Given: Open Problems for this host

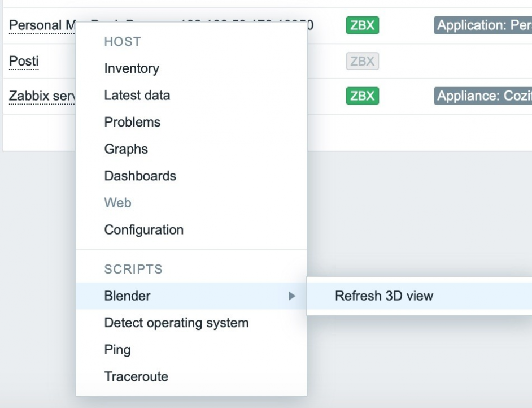Looking at the screenshot, I should [132, 122].
